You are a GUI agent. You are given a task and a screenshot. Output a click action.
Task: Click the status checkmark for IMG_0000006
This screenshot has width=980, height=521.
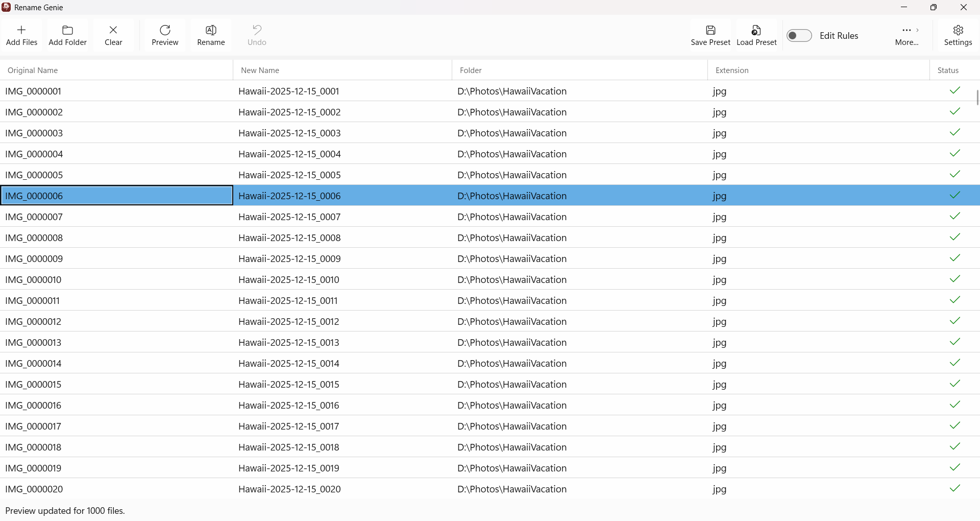[954, 195]
